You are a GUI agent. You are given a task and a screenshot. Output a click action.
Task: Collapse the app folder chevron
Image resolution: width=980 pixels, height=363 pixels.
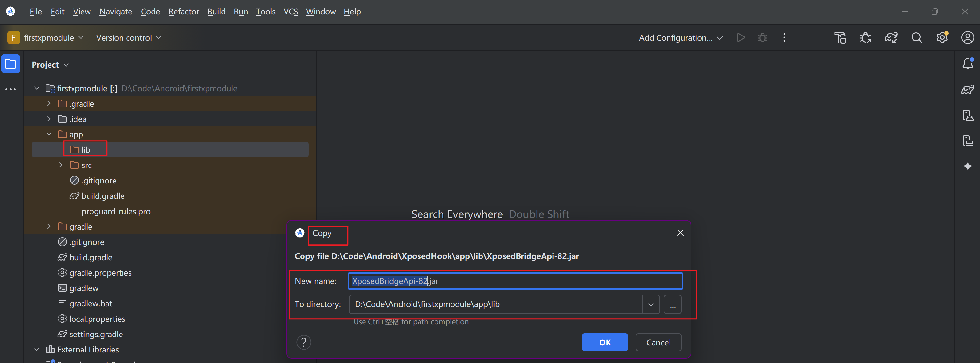pos(49,134)
